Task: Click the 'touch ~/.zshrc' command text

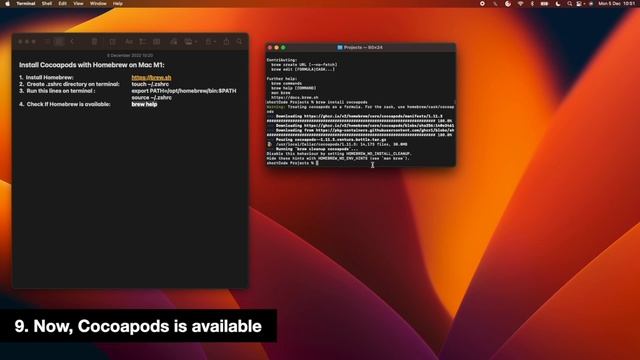Action: click(x=150, y=84)
